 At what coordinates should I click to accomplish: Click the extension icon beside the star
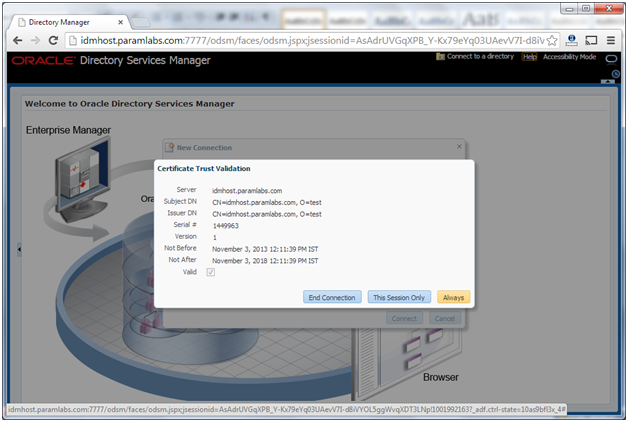click(572, 40)
